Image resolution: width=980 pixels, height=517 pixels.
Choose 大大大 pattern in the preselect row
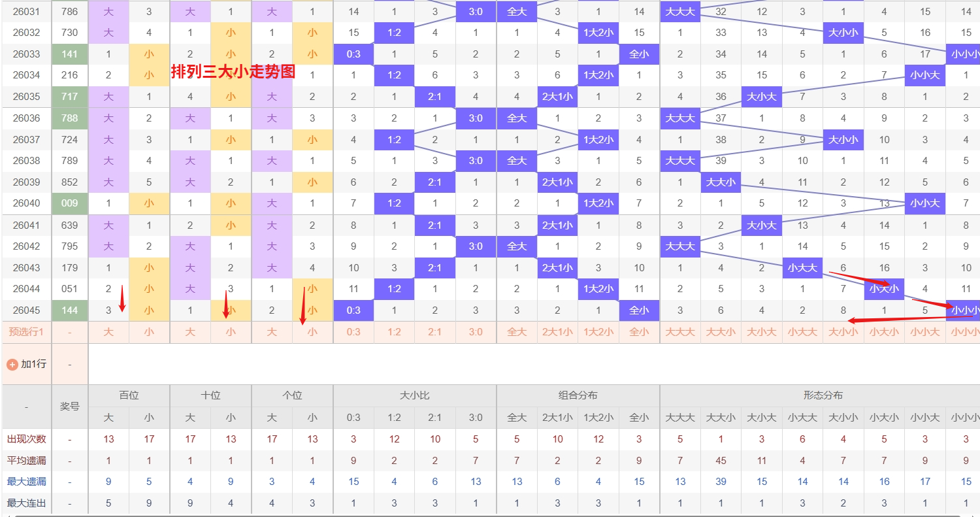(680, 332)
